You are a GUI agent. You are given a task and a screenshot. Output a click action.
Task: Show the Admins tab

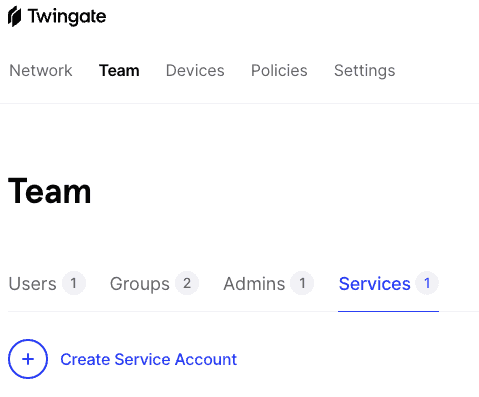tap(269, 284)
